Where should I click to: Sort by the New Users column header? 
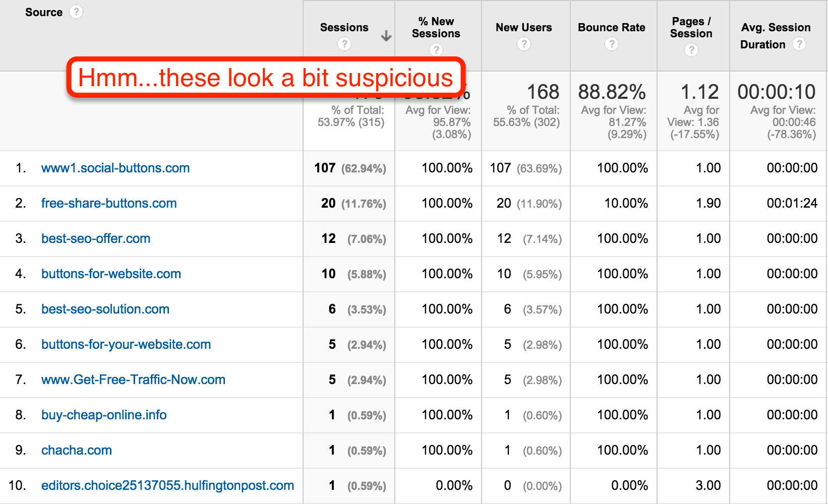(x=524, y=27)
